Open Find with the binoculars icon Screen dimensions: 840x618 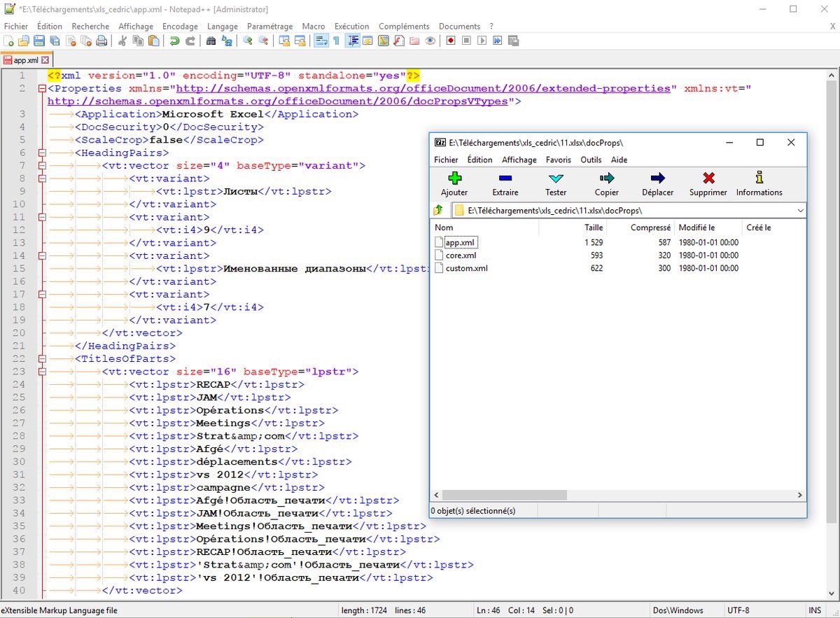click(211, 41)
